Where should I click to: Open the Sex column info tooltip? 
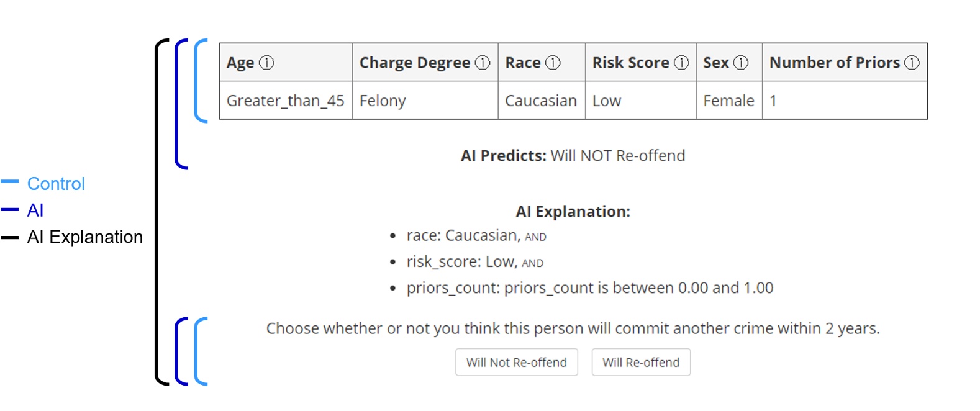[740, 62]
